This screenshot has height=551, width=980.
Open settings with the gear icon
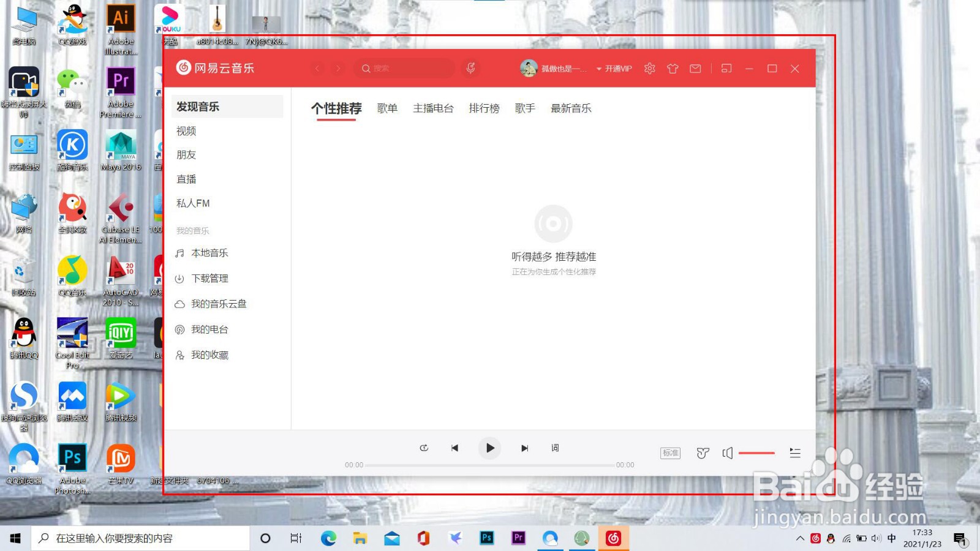(x=650, y=69)
